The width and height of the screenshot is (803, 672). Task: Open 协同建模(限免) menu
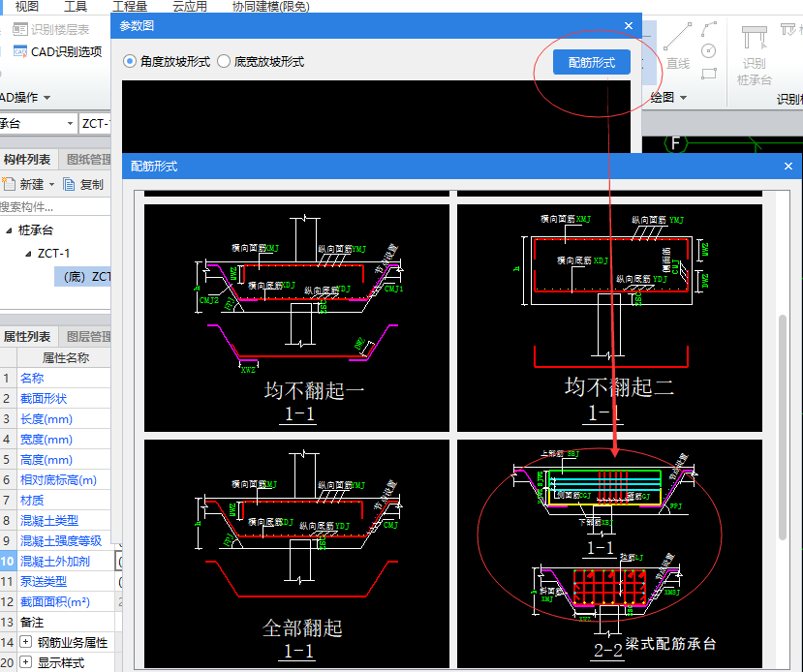(270, 6)
